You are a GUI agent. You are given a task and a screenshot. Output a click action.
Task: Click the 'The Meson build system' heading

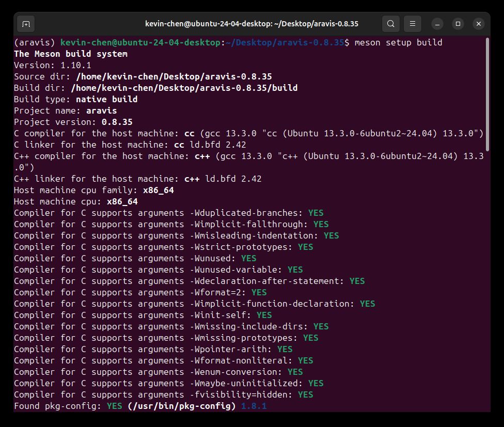pyautogui.click(x=71, y=54)
